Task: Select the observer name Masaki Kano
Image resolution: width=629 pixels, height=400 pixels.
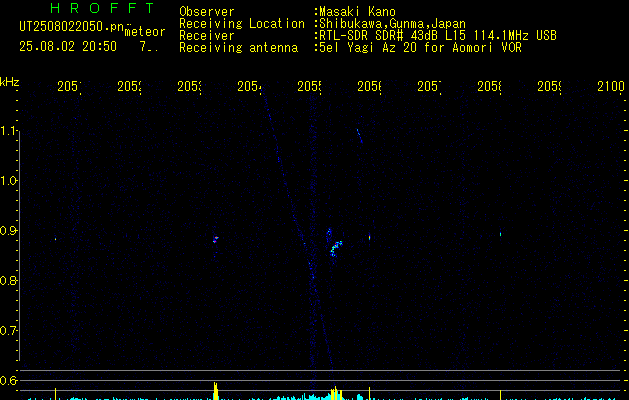Action: 357,12
